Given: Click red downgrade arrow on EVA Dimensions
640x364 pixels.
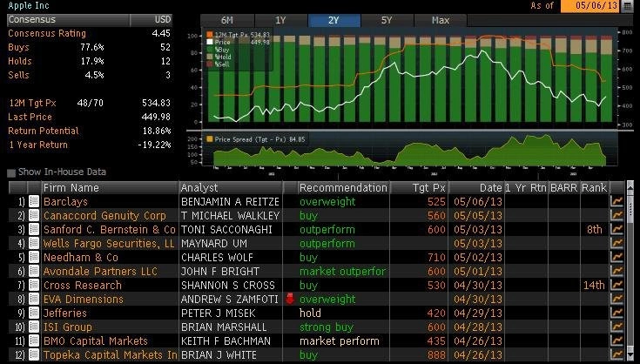Looking at the screenshot, I should tap(290, 299).
